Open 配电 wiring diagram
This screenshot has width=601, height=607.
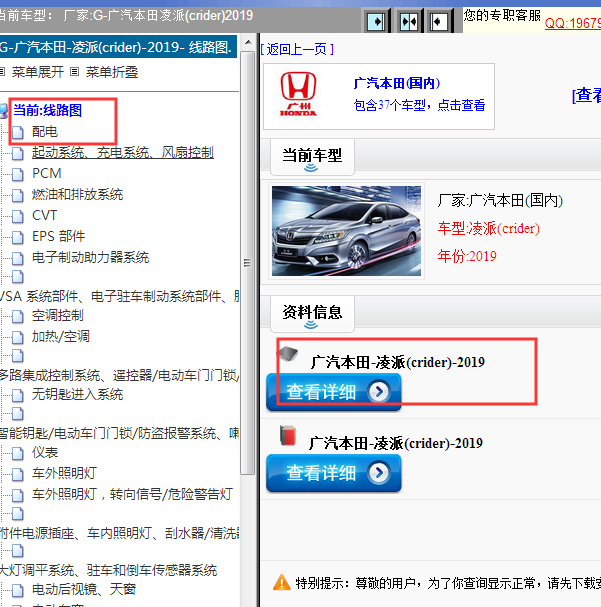(x=45, y=132)
